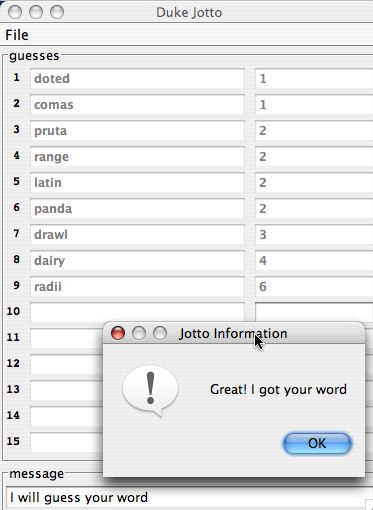
Task: Focus the latin guess field
Action: (x=137, y=183)
